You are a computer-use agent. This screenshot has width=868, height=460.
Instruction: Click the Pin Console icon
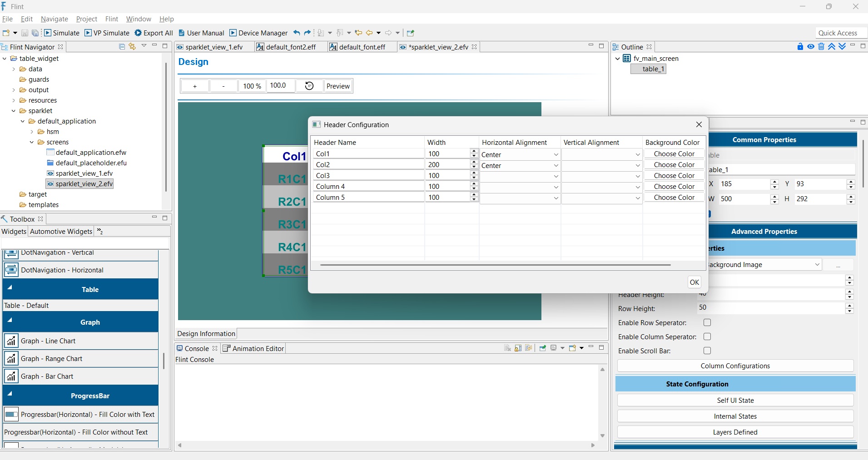pos(543,348)
